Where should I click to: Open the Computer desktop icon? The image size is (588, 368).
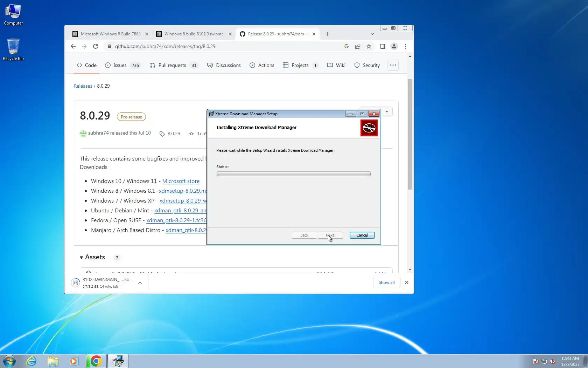[13, 15]
